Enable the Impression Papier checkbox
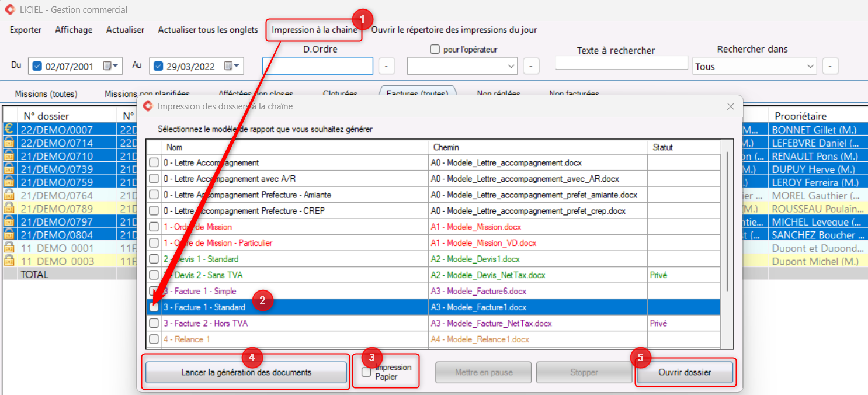Image resolution: width=868 pixels, height=395 pixels. point(366,372)
